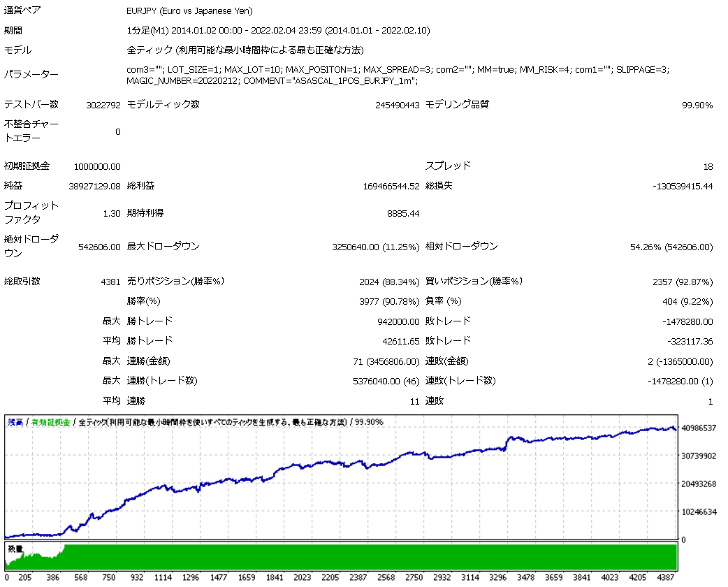Click the win rate value 3977 (90.78%)
The image size is (728, 587).
click(389, 302)
